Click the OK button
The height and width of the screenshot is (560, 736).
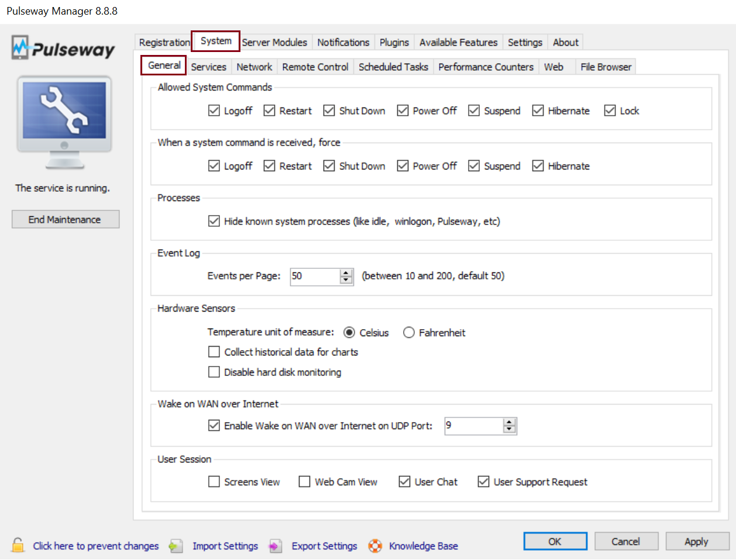(555, 541)
